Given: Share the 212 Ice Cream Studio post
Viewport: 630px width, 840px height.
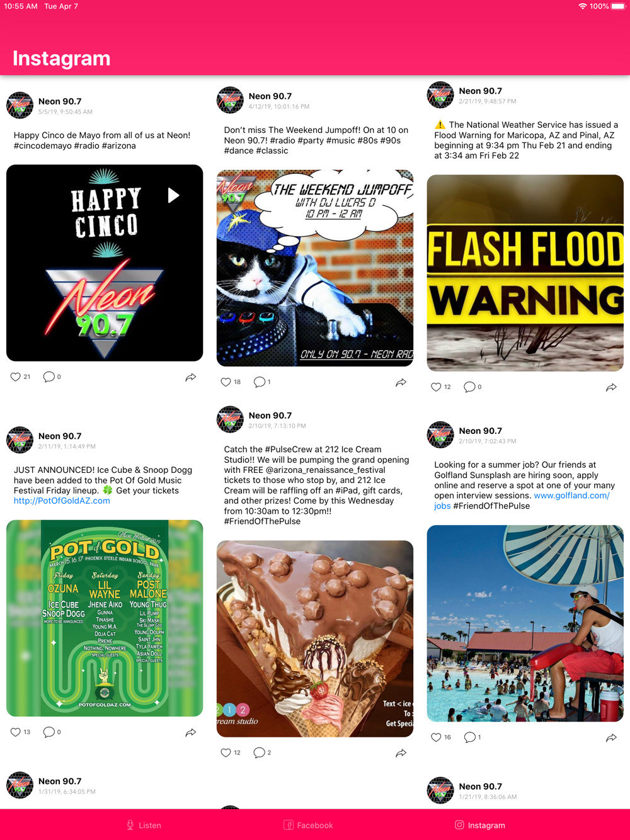Looking at the screenshot, I should point(401,753).
